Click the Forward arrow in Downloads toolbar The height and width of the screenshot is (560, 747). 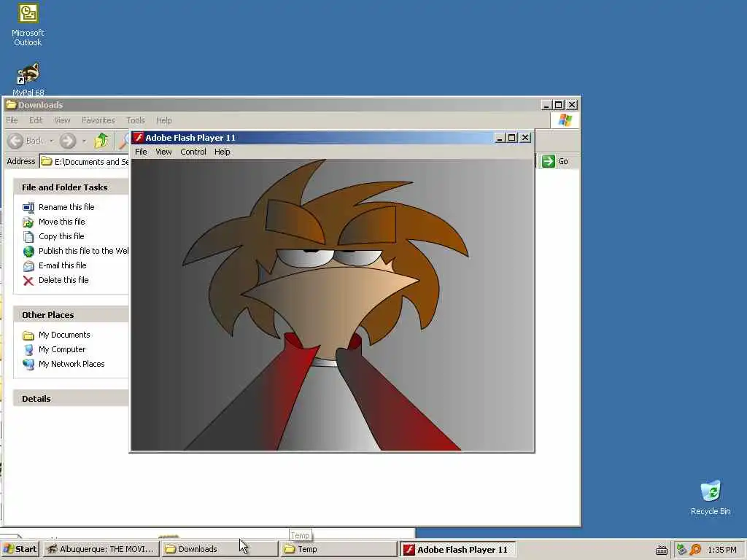(68, 141)
